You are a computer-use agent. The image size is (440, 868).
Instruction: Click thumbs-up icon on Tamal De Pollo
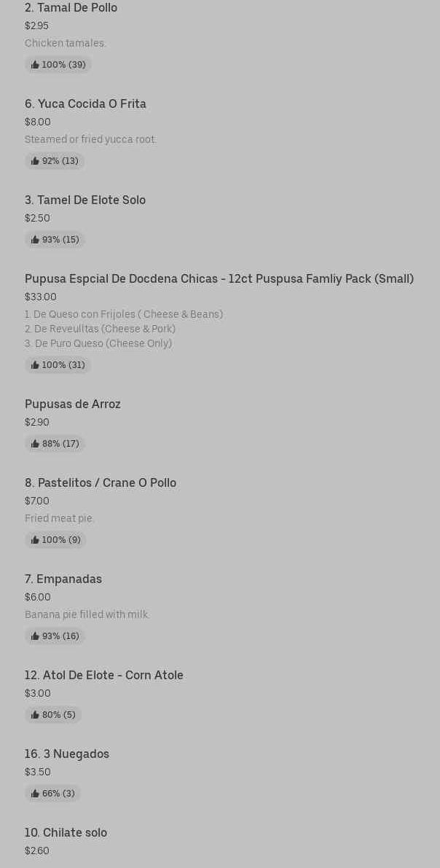tap(35, 65)
